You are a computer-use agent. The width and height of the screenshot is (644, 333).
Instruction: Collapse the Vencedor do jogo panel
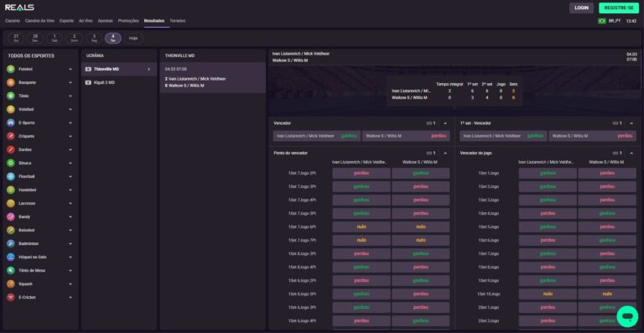click(631, 153)
